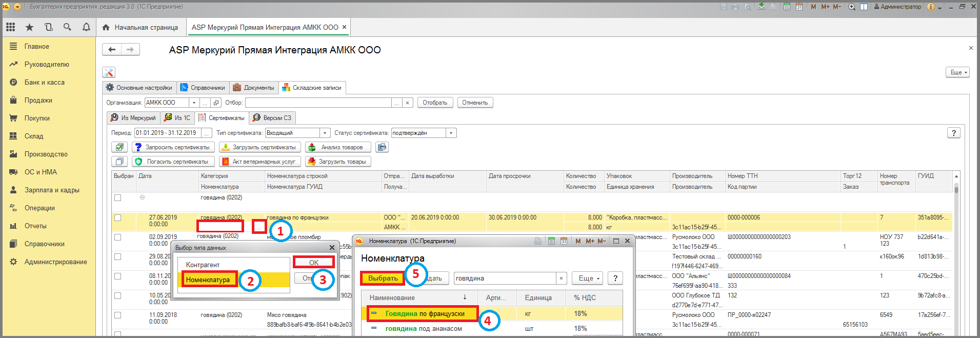The image size is (980, 338).
Task: Click the info icon in title bar
Action: pos(931,7)
